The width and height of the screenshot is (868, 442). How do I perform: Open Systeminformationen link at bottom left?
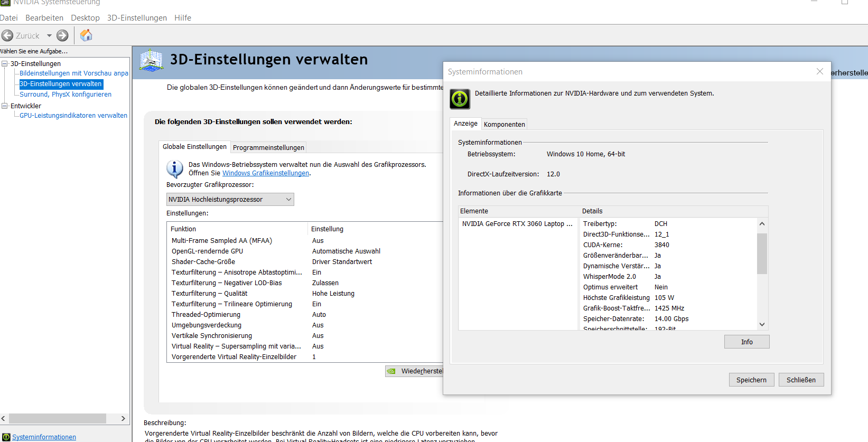point(44,437)
